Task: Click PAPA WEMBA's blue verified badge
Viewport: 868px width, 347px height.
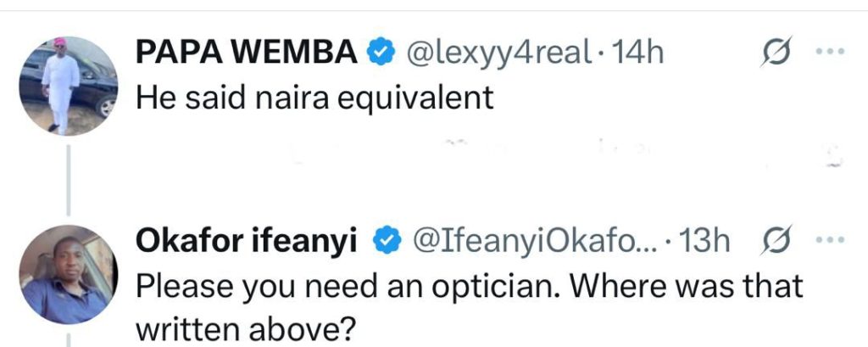Action: (x=378, y=53)
